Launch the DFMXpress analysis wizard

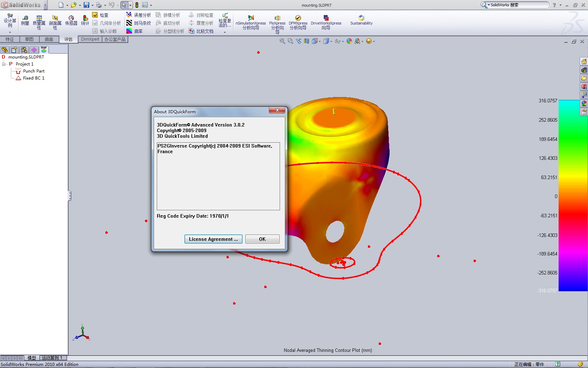pyautogui.click(x=298, y=22)
